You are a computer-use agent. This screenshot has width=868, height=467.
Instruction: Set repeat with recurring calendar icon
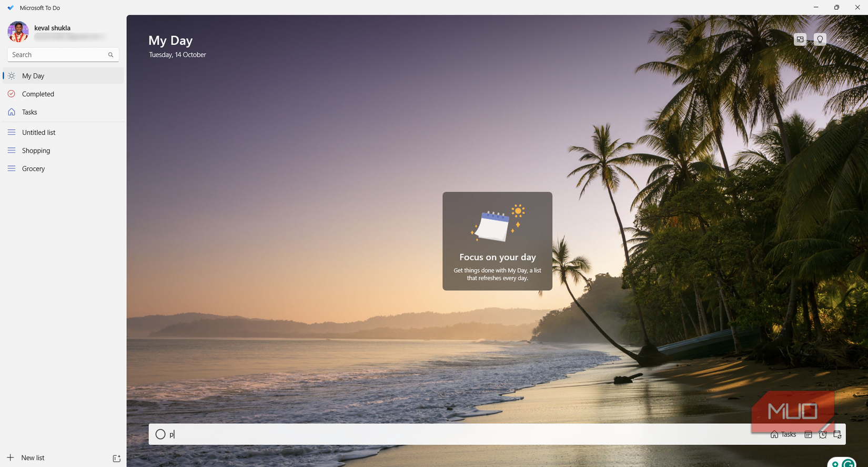click(837, 434)
